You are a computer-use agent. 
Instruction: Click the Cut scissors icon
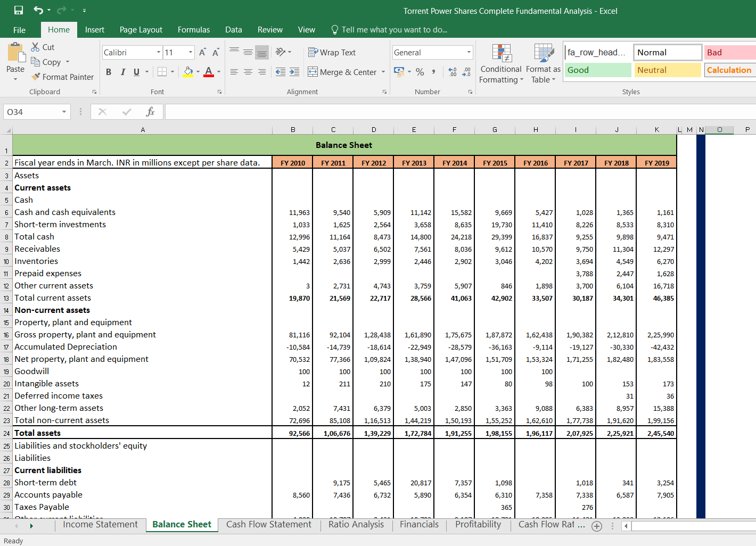tap(36, 47)
